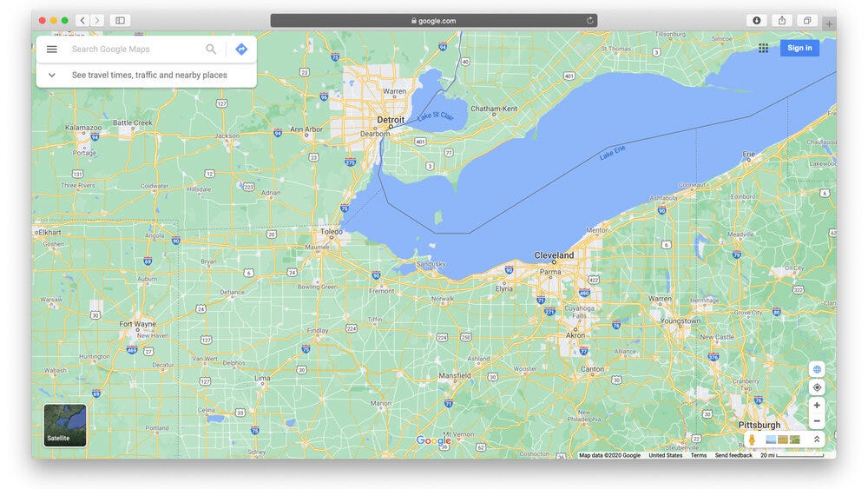Screen dimensions: 868x489
Task: Click the Cleveland city label
Action: point(554,255)
